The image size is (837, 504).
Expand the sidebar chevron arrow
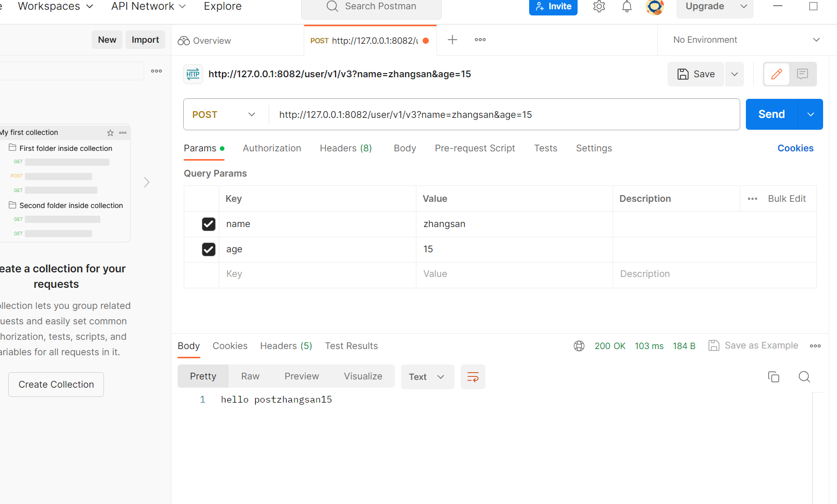click(x=147, y=182)
